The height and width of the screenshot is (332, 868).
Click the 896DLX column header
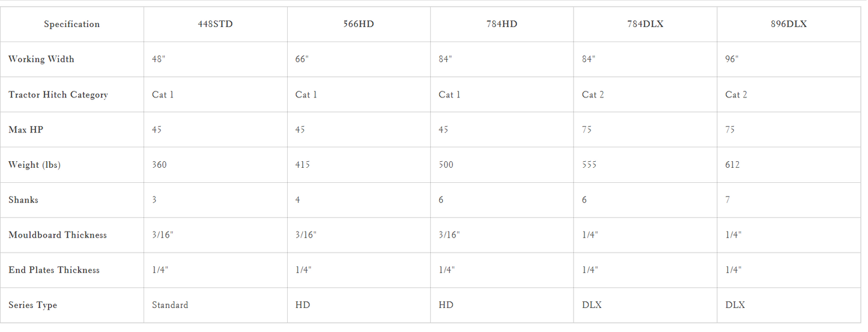(x=789, y=24)
